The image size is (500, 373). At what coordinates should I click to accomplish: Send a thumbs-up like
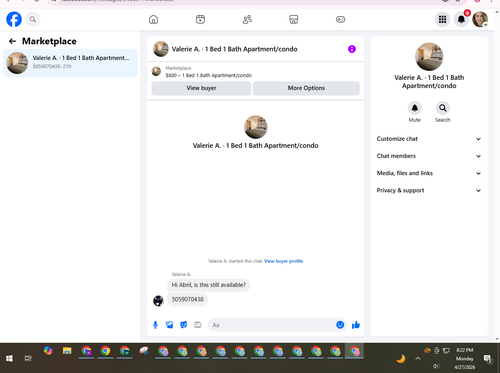(x=356, y=325)
